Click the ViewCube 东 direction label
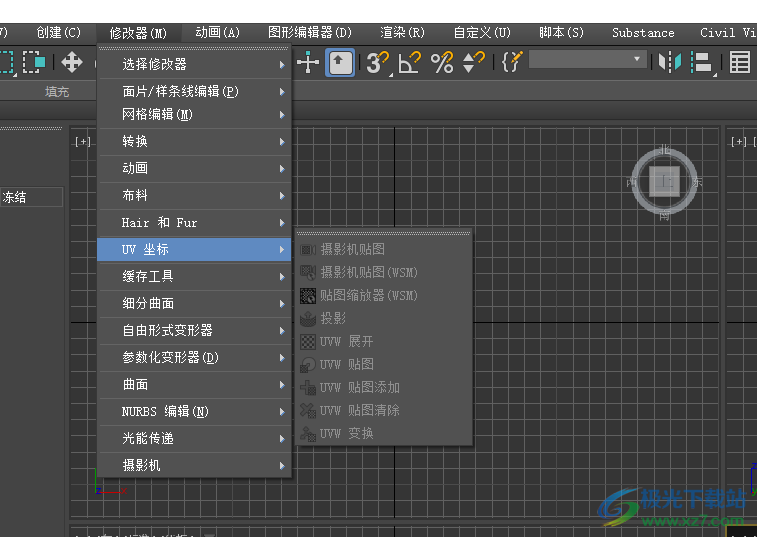Viewport: 757px width, 537px height. tap(697, 182)
